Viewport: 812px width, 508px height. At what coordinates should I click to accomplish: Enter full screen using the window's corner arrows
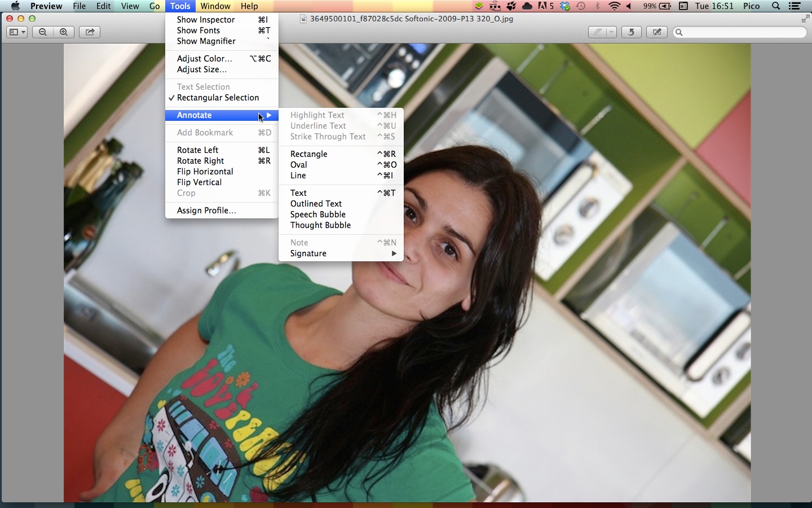(805, 19)
